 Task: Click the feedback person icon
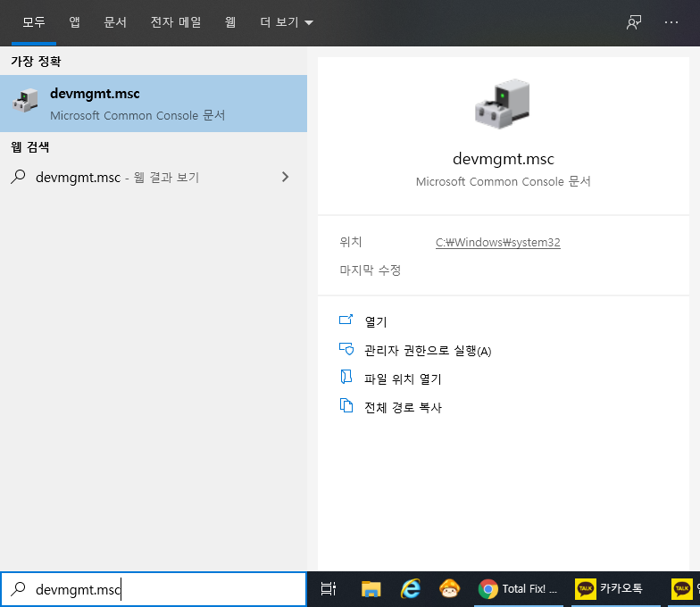634,22
